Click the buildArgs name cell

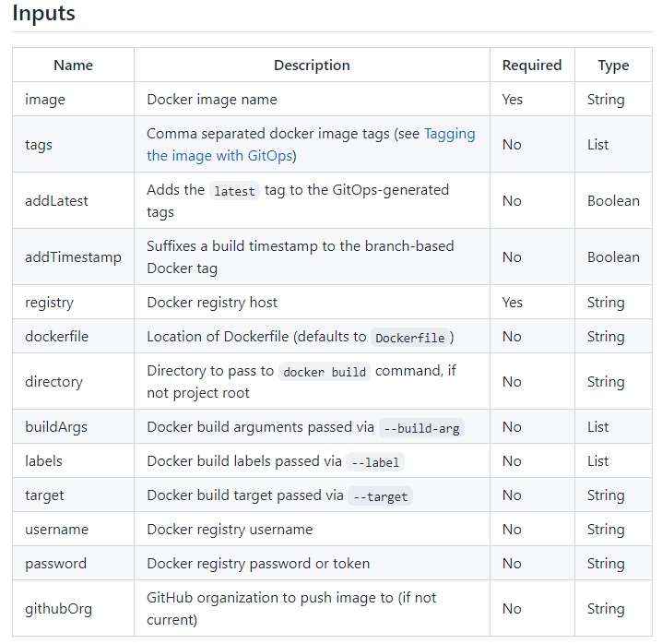[x=73, y=426]
